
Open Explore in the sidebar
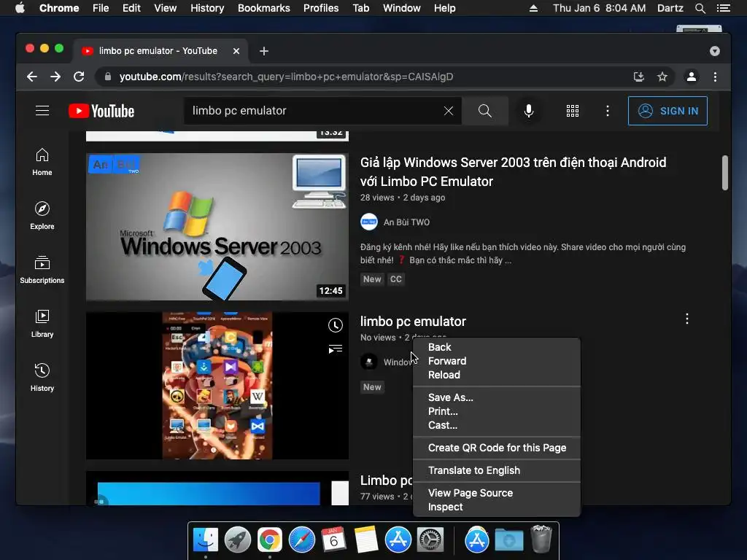pyautogui.click(x=42, y=216)
